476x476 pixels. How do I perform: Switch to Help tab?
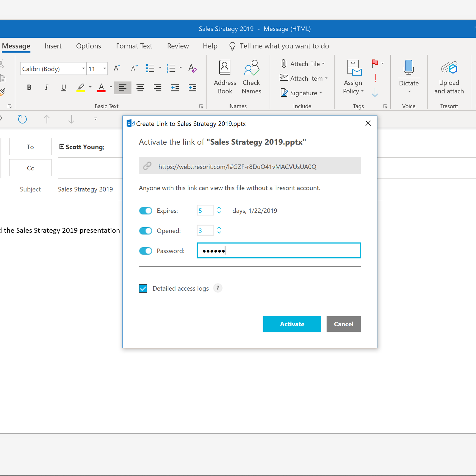point(210,46)
